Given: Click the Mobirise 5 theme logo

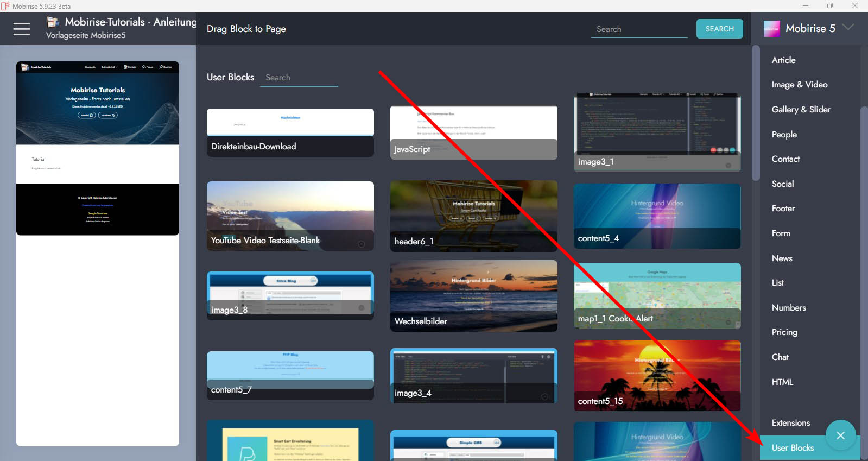Looking at the screenshot, I should pyautogui.click(x=771, y=29).
